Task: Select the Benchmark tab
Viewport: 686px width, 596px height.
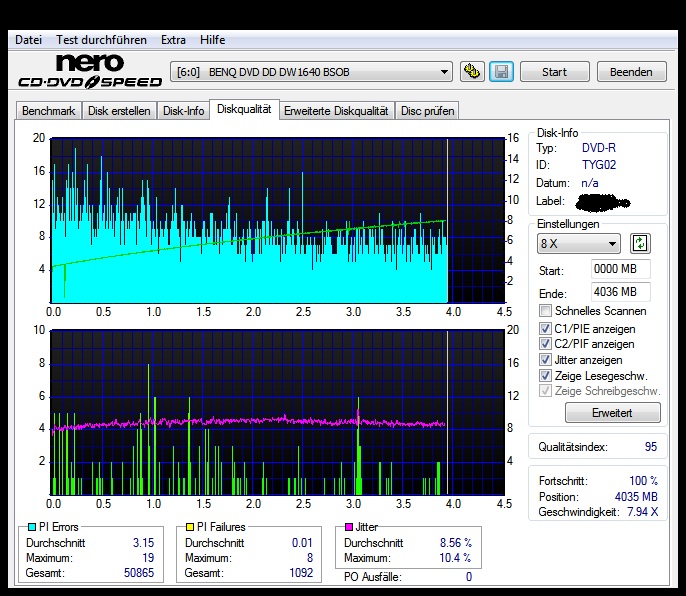Action: 48,111
